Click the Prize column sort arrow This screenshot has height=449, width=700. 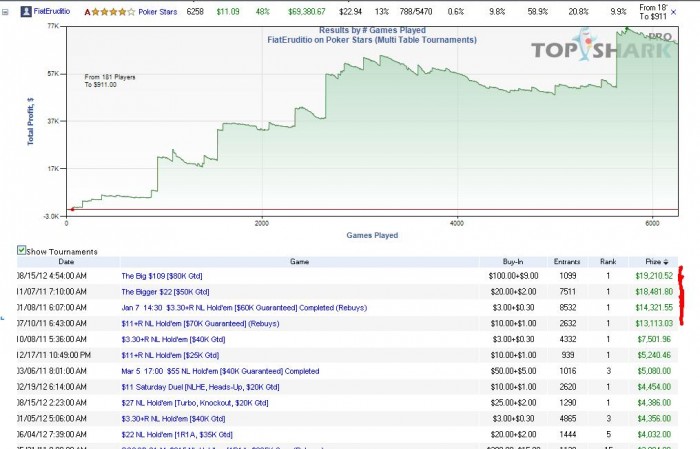coord(666,262)
